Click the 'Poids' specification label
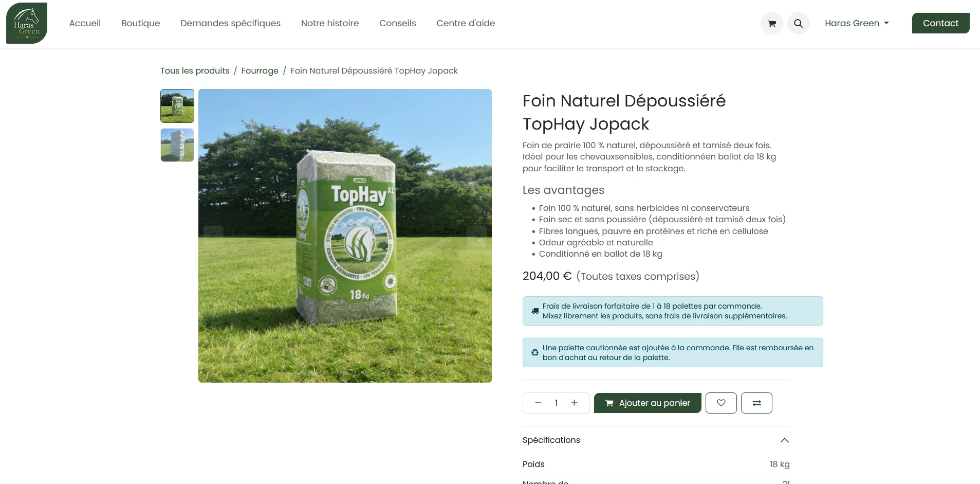Viewport: 980px width, 484px height. pyautogui.click(x=533, y=464)
